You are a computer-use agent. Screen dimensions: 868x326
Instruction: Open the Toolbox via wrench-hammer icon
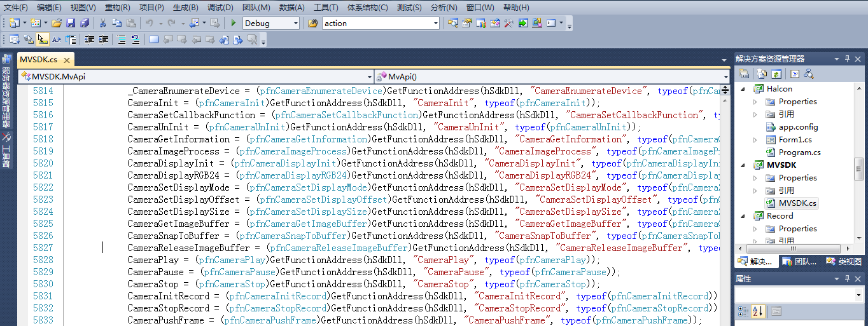click(508, 23)
